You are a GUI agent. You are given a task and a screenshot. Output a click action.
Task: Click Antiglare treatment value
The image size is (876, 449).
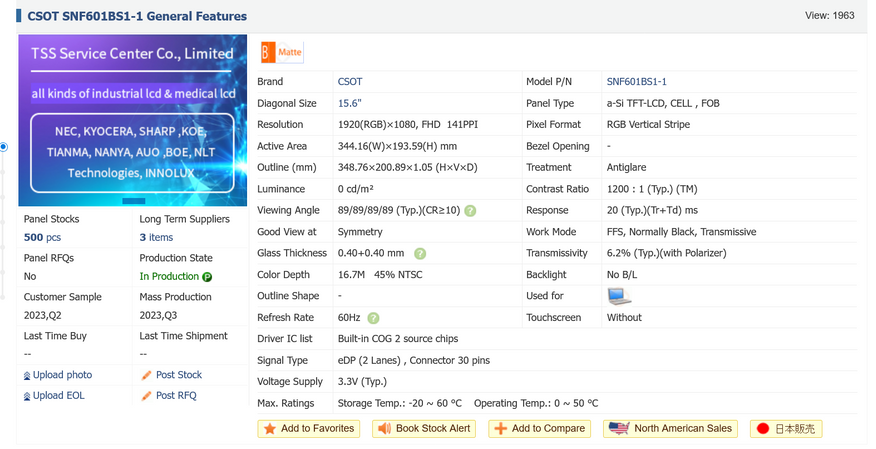(x=626, y=168)
